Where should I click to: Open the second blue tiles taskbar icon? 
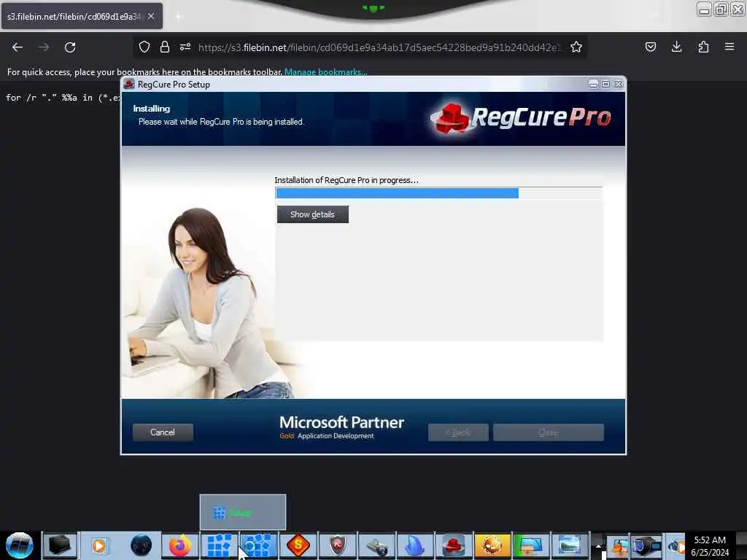(258, 545)
